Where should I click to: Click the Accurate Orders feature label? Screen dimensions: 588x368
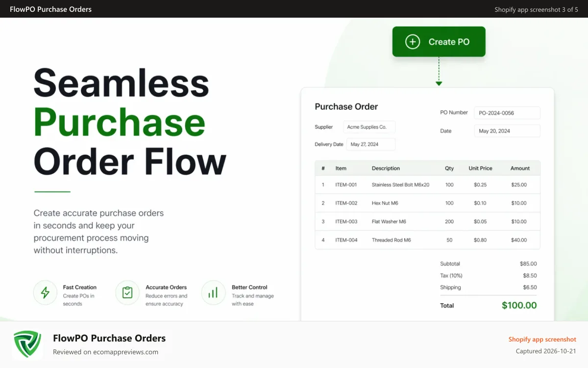point(166,288)
